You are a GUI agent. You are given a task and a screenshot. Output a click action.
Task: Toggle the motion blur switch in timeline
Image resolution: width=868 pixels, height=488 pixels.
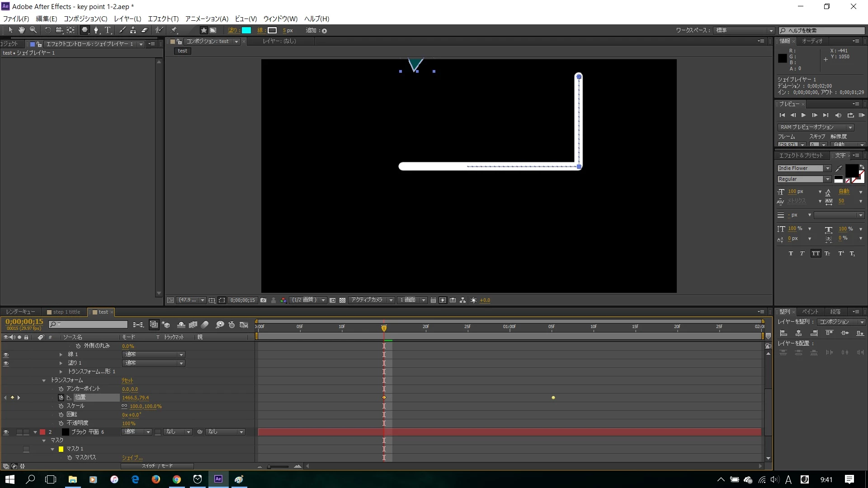pyautogui.click(x=205, y=324)
